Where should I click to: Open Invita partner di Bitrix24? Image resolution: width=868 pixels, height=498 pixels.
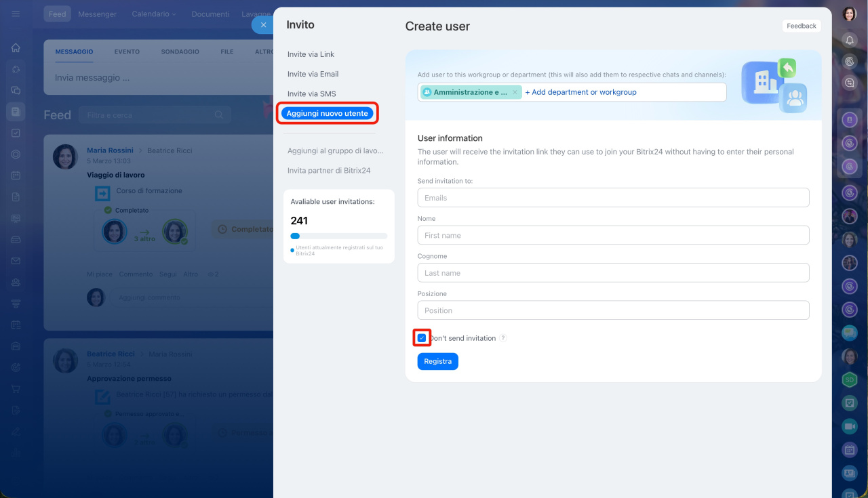329,171
